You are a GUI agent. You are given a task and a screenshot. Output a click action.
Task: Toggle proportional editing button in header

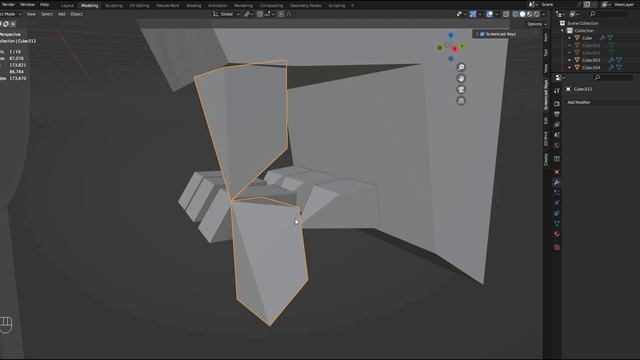281,14
